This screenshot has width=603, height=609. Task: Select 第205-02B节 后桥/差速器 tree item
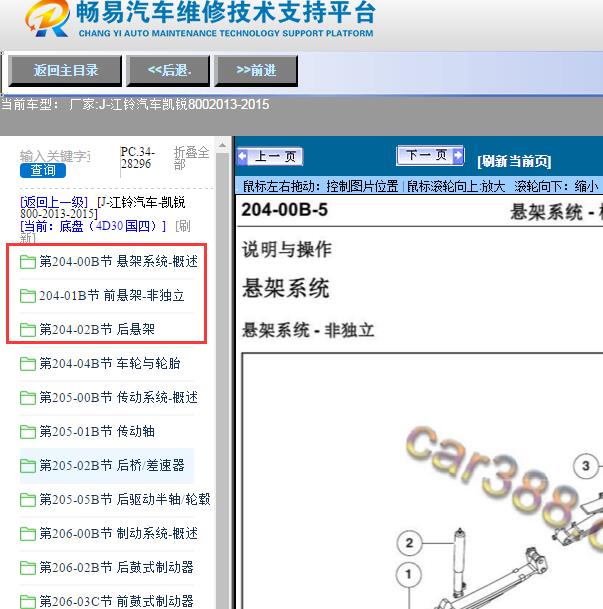point(112,465)
